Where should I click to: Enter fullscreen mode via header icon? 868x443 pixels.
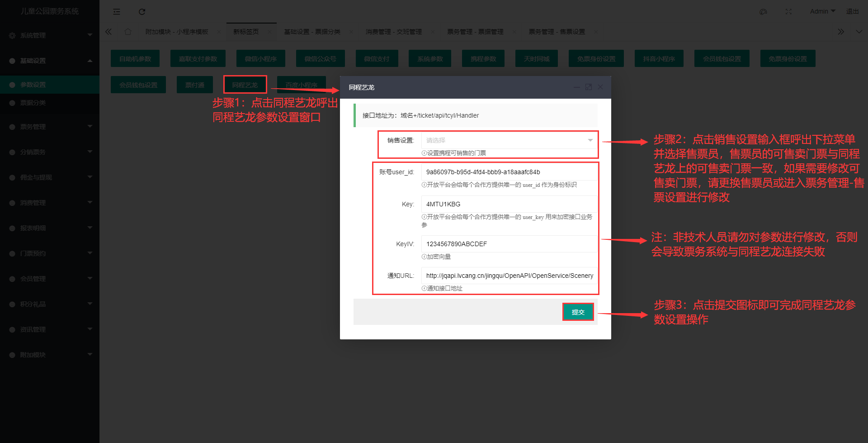pyautogui.click(x=788, y=12)
